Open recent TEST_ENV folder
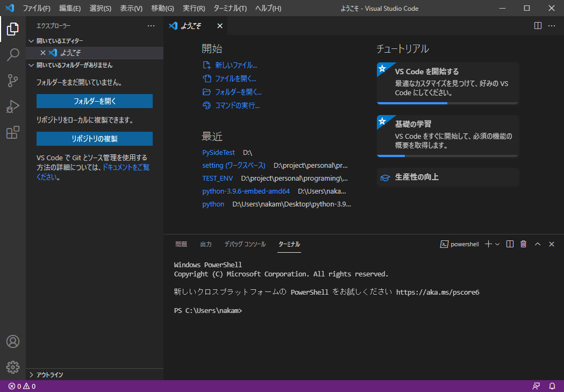This screenshot has height=392, width=564. coord(217,179)
